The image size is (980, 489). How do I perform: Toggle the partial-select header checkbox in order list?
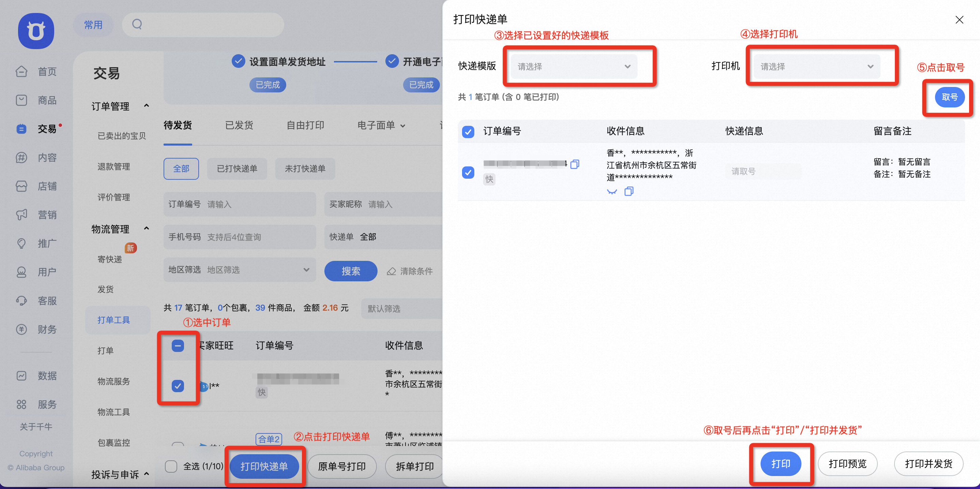pyautogui.click(x=178, y=346)
